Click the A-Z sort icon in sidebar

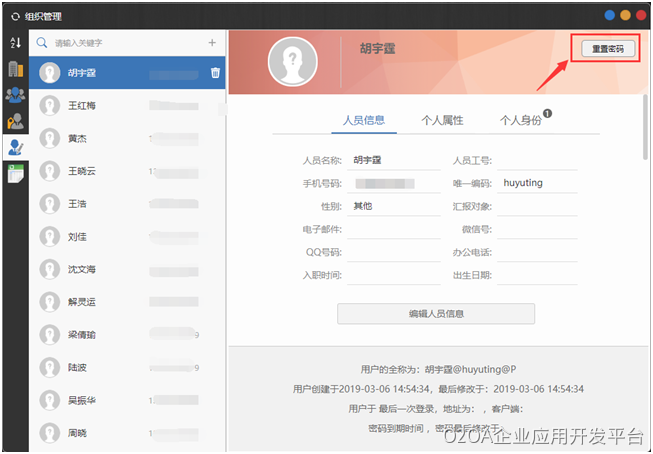(14, 42)
